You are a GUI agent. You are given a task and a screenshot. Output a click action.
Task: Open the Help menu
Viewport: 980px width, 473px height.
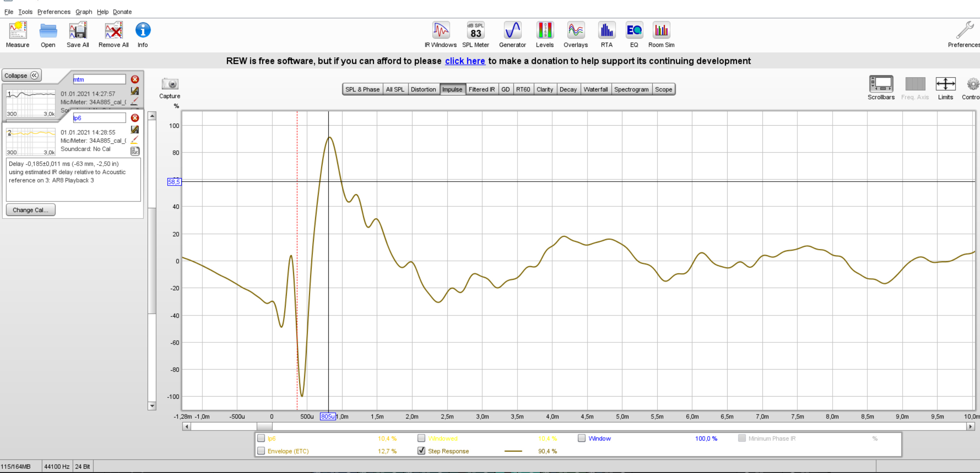tap(102, 12)
